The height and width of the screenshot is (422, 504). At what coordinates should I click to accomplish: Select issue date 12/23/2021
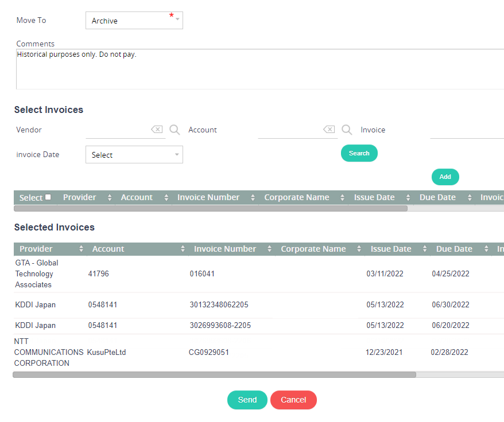pos(384,352)
